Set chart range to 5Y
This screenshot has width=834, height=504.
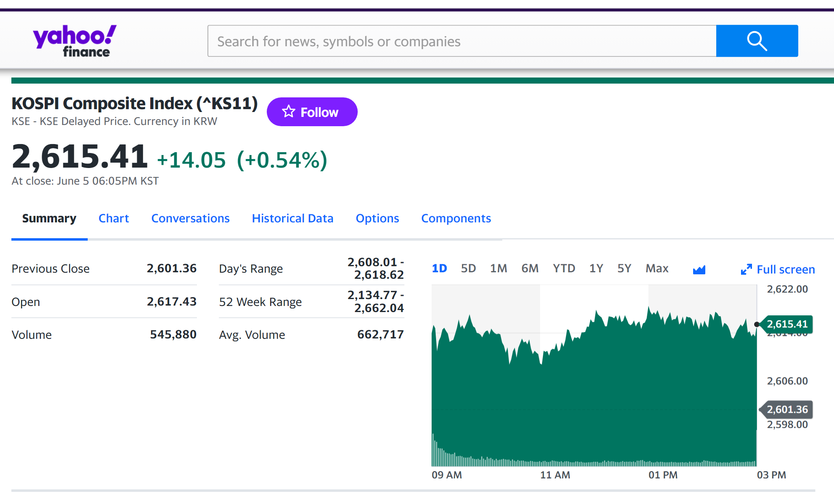click(x=624, y=268)
